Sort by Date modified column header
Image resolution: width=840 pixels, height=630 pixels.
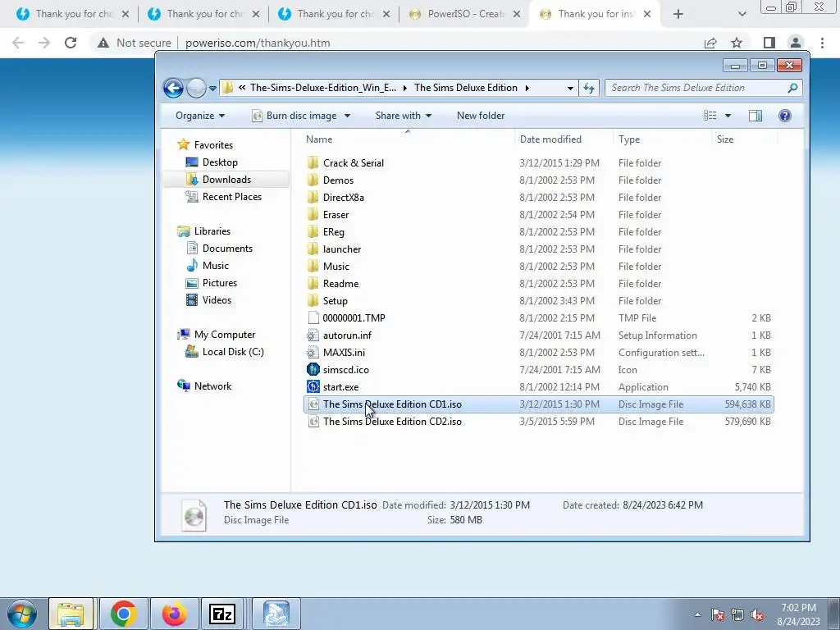550,139
